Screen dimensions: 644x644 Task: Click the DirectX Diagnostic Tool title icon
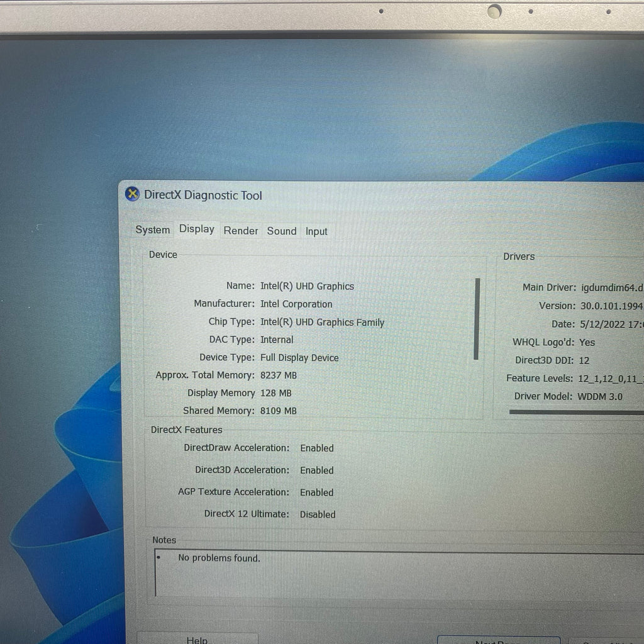coord(132,194)
